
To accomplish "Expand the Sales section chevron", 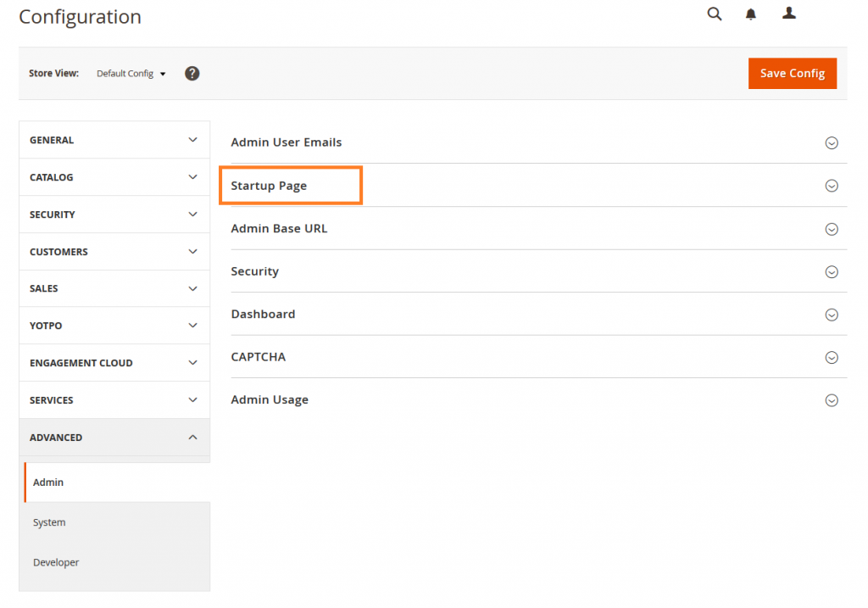I will [x=192, y=288].
